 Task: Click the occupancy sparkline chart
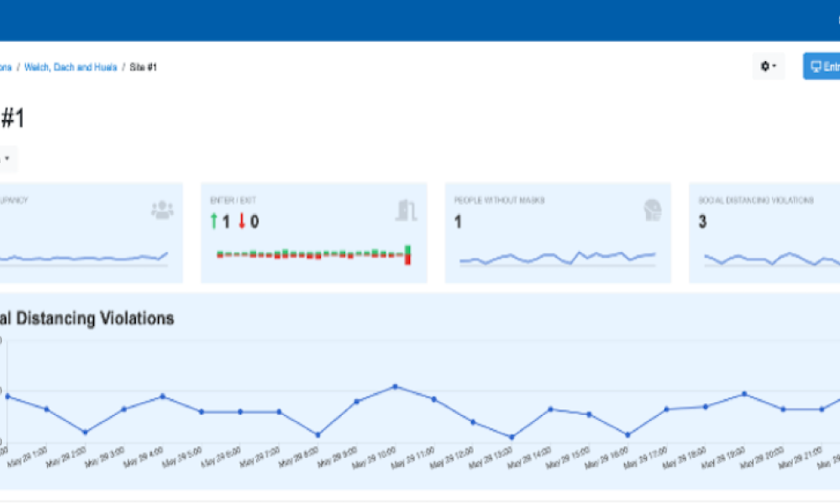(83, 258)
